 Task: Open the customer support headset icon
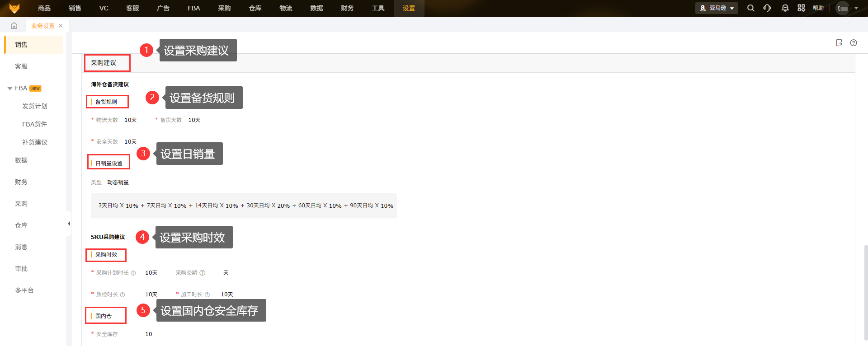click(x=767, y=8)
